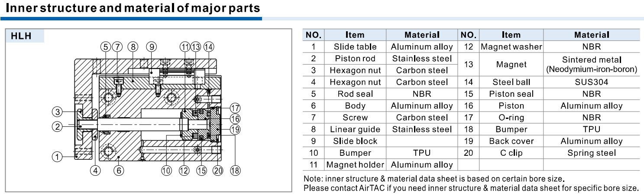Click the second Material column header

(x=592, y=35)
